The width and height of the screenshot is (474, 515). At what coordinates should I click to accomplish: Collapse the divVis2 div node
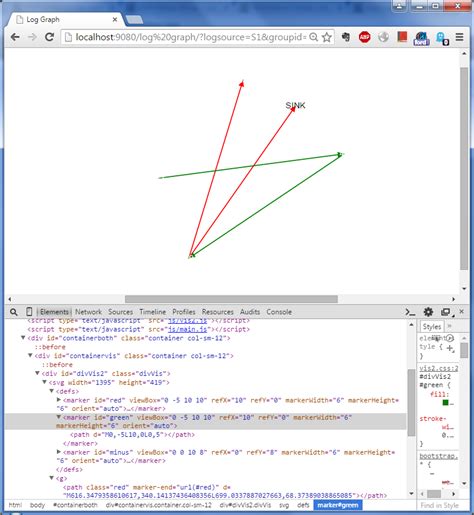coord(38,373)
